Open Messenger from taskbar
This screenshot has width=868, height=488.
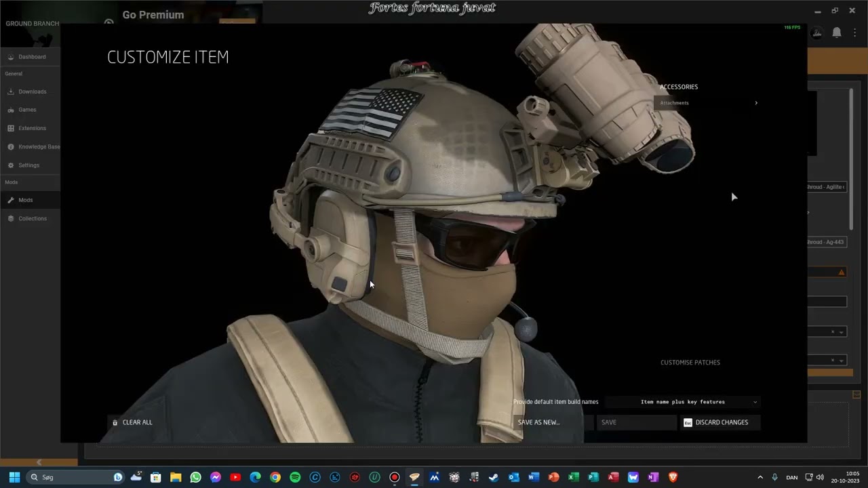216,477
